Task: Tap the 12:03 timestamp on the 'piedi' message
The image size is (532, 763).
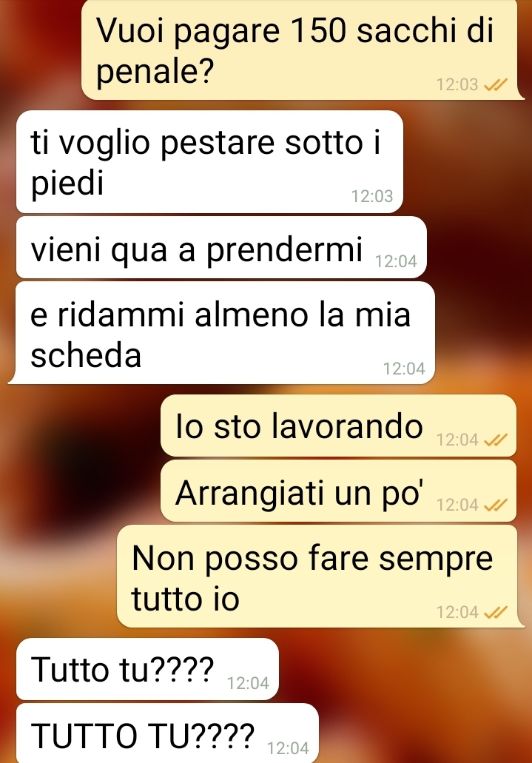Action: (372, 196)
